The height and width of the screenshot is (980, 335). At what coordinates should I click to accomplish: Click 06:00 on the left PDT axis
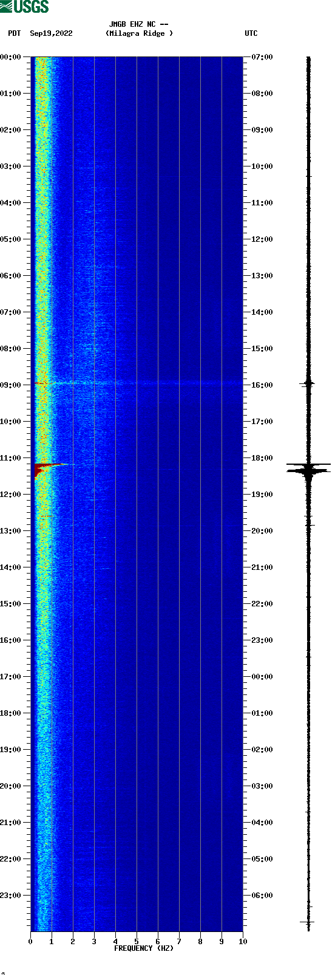[10, 276]
